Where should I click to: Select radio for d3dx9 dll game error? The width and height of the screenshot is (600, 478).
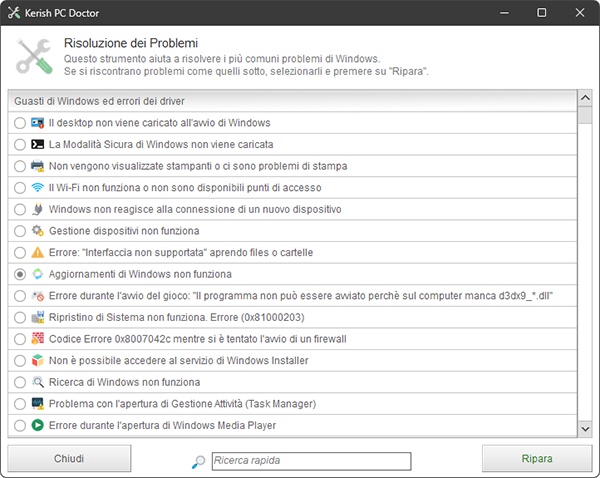(x=20, y=296)
